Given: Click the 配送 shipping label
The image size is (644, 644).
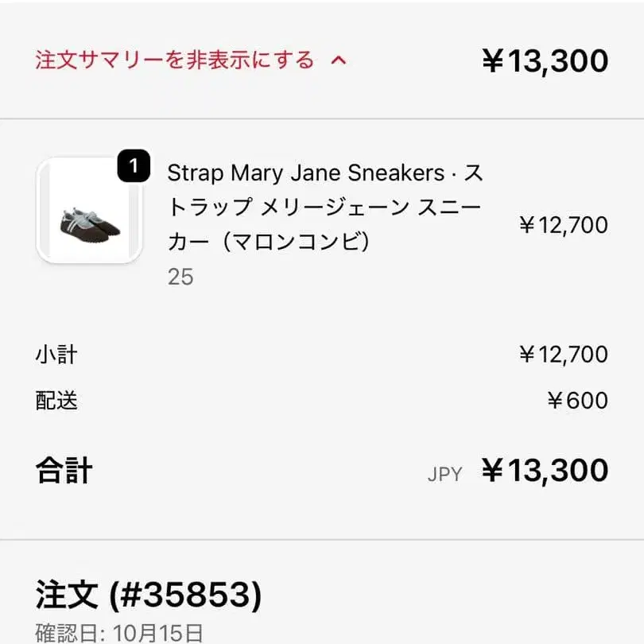Looking at the screenshot, I should [56, 400].
